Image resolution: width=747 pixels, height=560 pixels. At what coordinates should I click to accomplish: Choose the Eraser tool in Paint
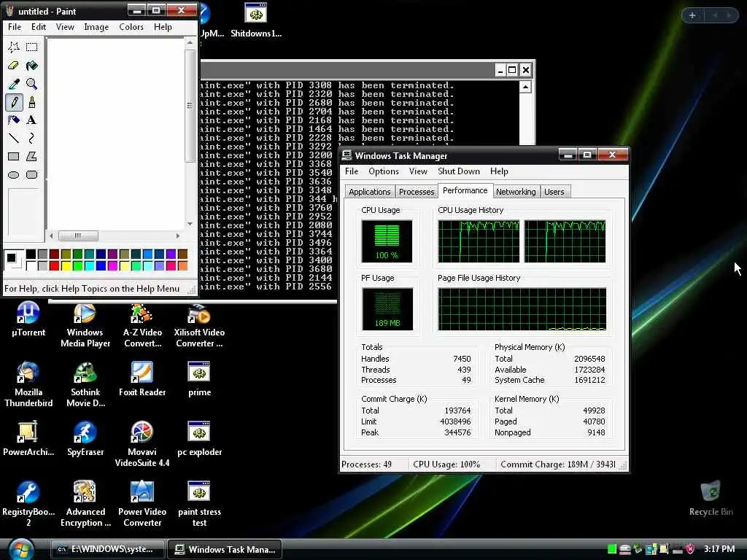tap(13, 65)
